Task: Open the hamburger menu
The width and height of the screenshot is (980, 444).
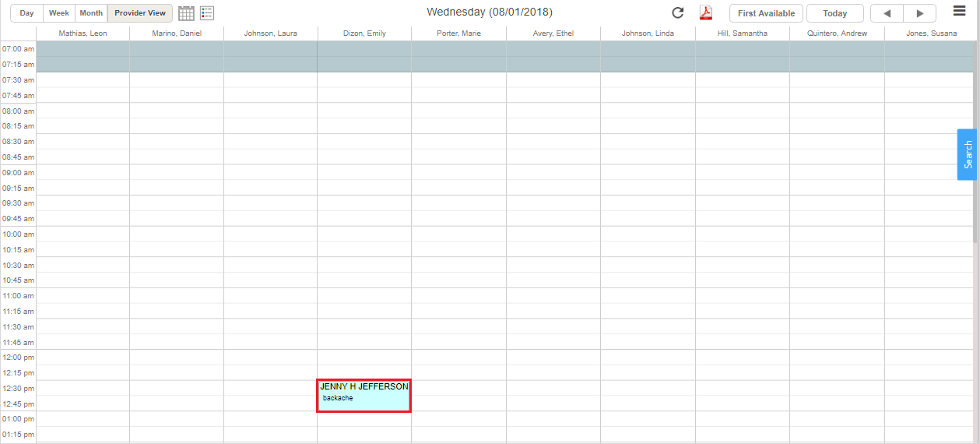Action: point(960,11)
